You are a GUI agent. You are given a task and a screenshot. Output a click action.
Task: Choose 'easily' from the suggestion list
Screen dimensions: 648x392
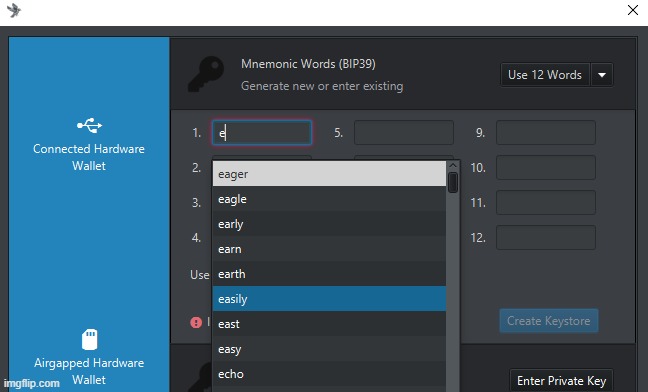tap(329, 299)
